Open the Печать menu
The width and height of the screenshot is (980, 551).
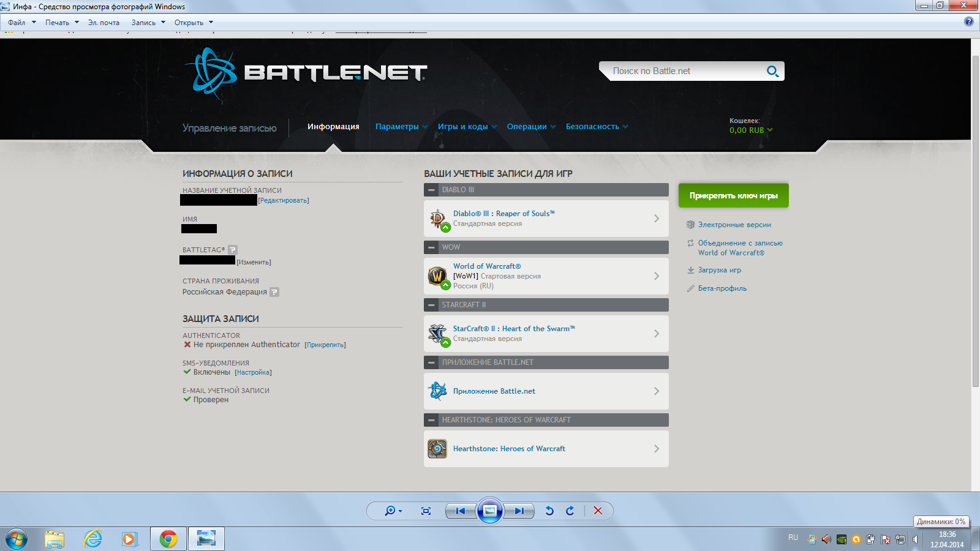pos(62,23)
